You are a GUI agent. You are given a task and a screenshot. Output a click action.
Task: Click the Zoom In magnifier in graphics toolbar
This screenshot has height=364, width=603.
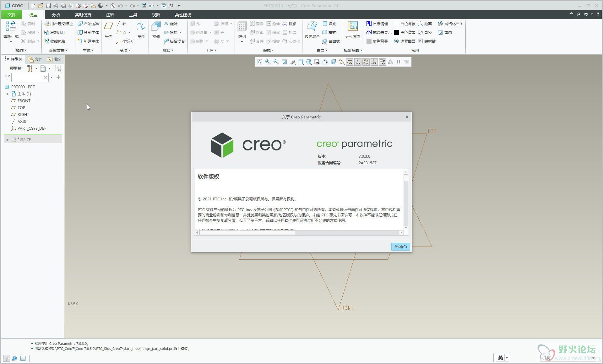268,62
